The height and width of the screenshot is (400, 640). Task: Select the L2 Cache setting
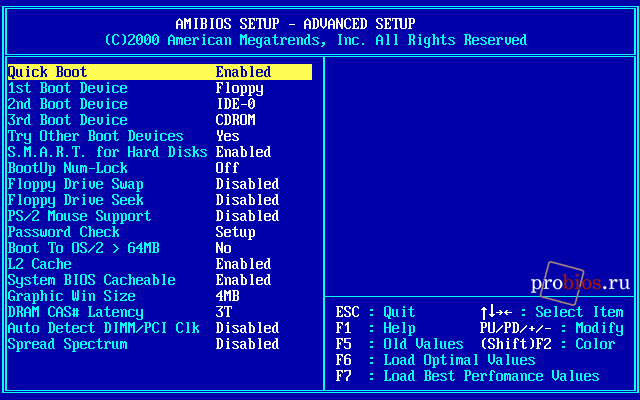(40, 264)
